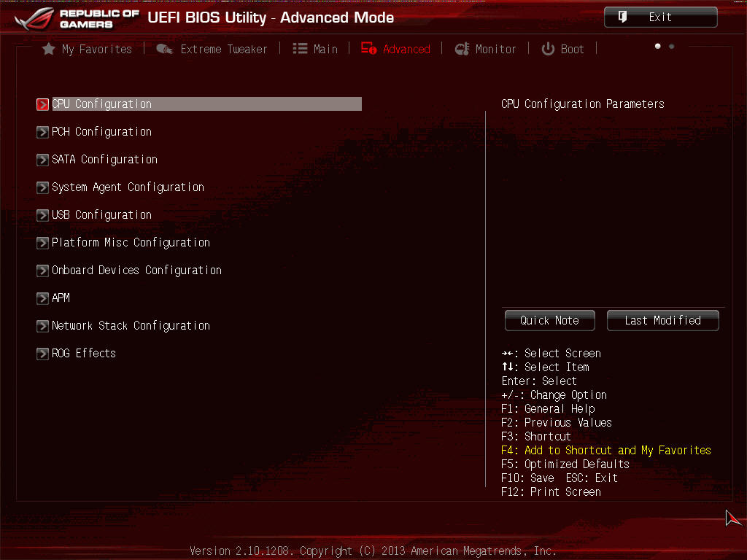Expand Onboard Devices Configuration arrow icon
This screenshot has width=747, height=560.
[x=42, y=271]
